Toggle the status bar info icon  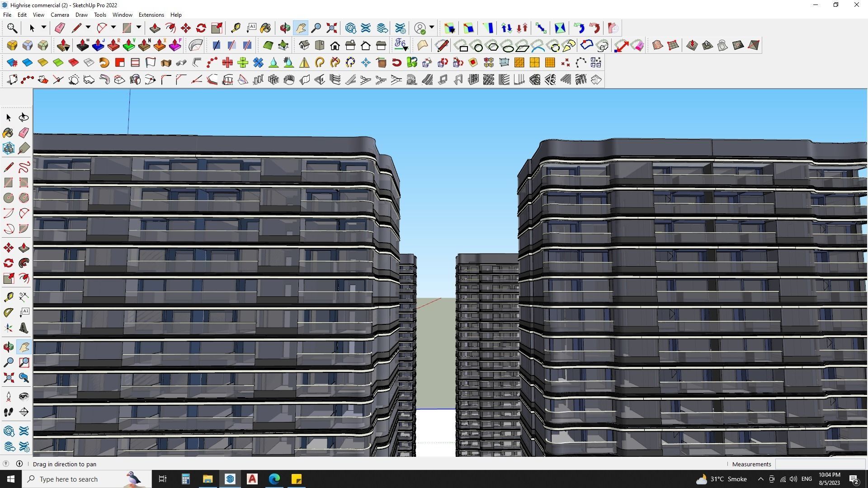[19, 464]
